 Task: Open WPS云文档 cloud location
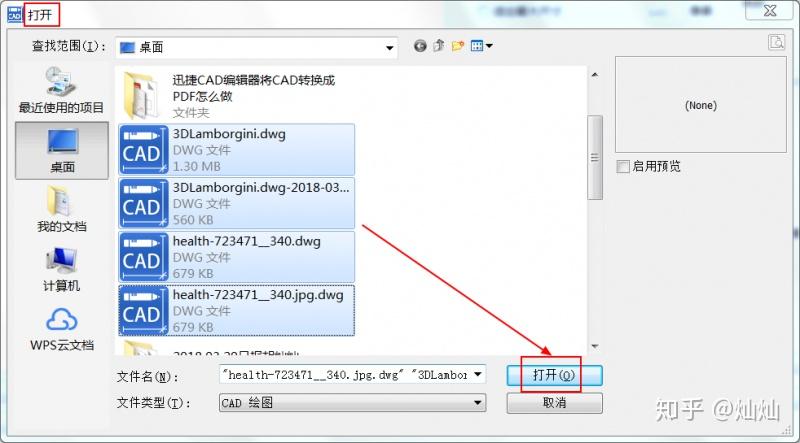click(61, 329)
